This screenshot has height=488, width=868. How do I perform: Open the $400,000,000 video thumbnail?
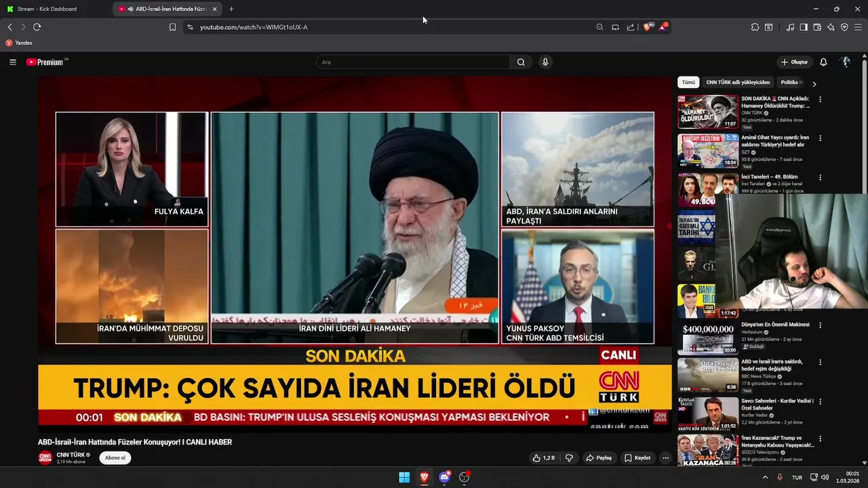(x=708, y=338)
